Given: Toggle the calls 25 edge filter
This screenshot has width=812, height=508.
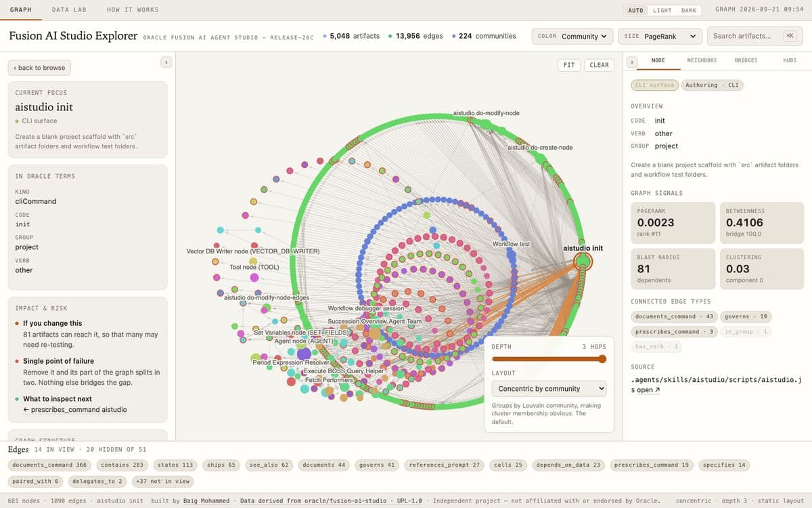Looking at the screenshot, I should click(507, 465).
